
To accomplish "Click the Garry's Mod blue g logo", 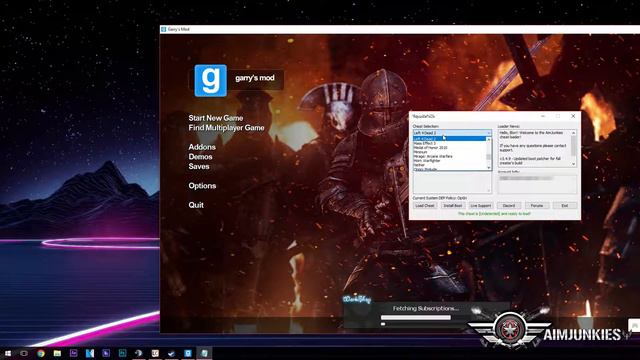I will (x=211, y=80).
